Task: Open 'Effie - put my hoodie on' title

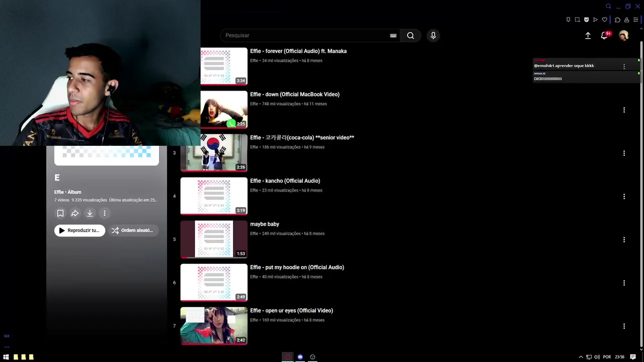Action: (297, 267)
